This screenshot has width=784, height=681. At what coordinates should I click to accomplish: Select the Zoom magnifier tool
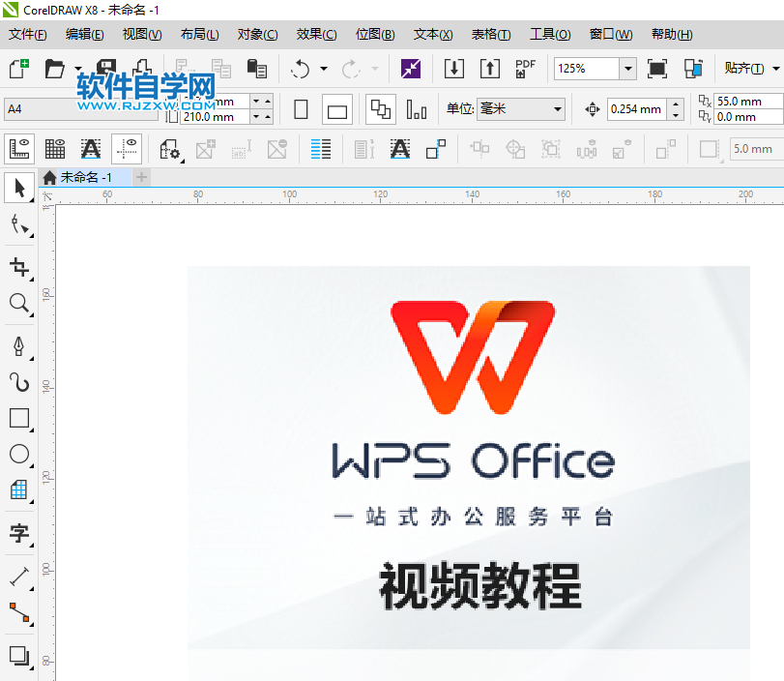tap(19, 303)
